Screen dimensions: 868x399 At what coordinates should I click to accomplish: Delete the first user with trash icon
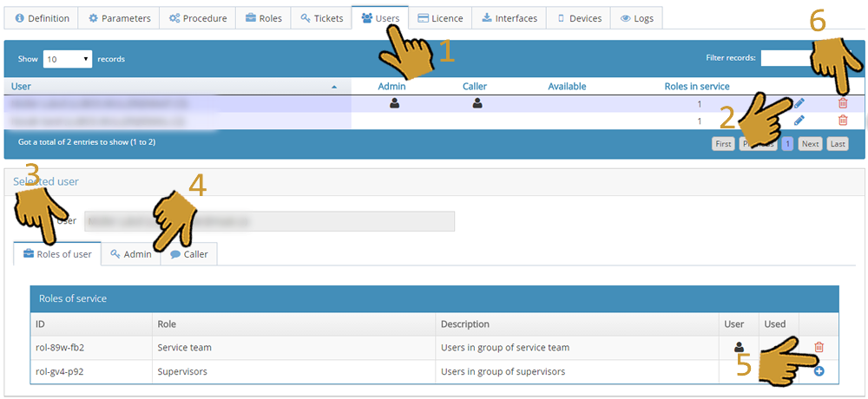(x=843, y=103)
